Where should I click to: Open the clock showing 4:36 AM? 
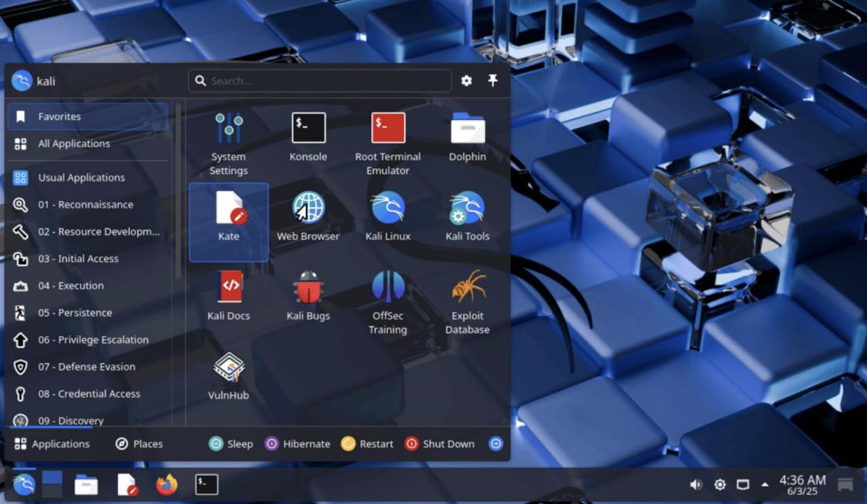point(802,484)
